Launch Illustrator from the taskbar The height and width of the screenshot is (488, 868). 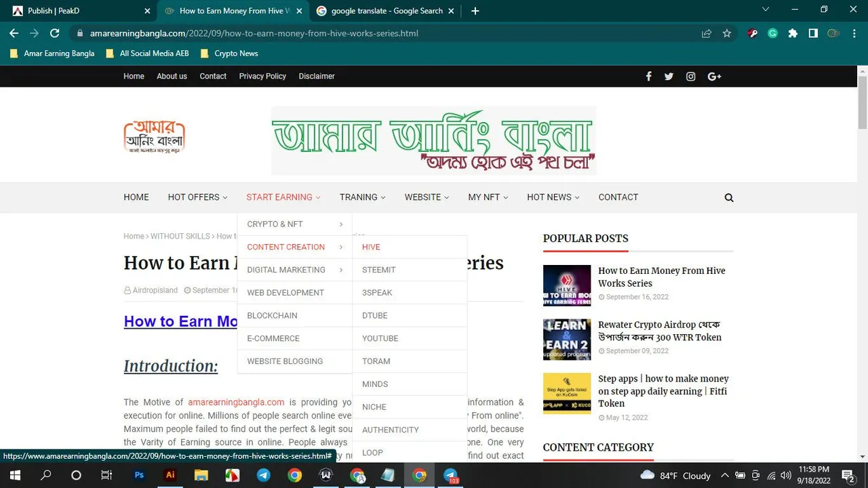170,475
